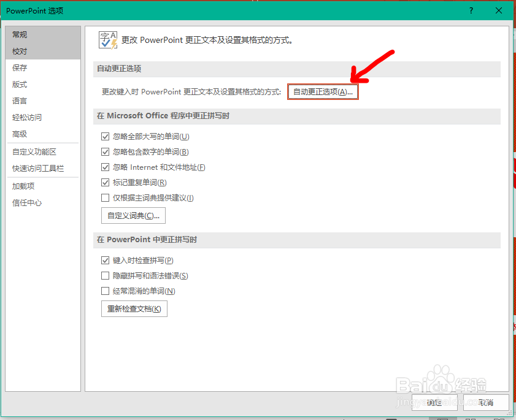Toggle 标记重复单词 checkbox
This screenshot has width=516, height=420.
(106, 183)
